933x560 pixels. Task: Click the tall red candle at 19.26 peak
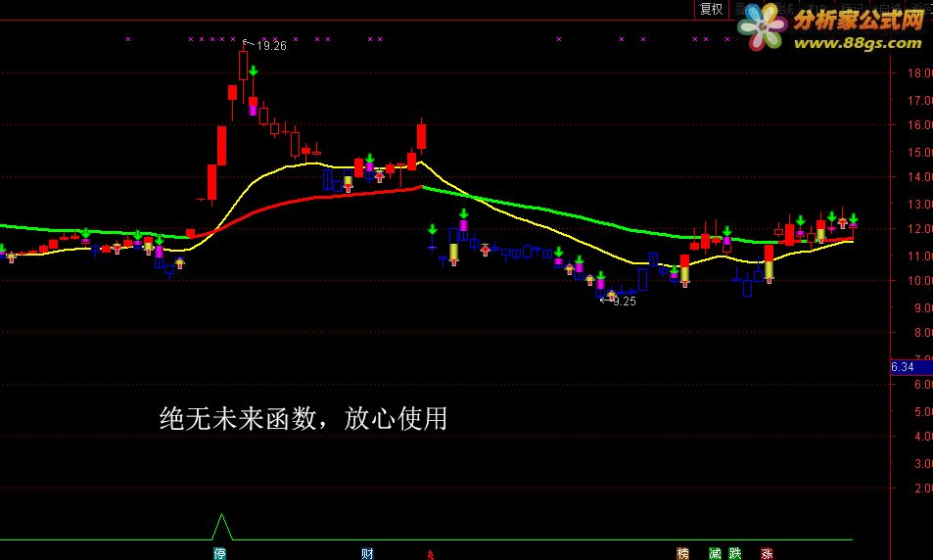pyautogui.click(x=244, y=66)
